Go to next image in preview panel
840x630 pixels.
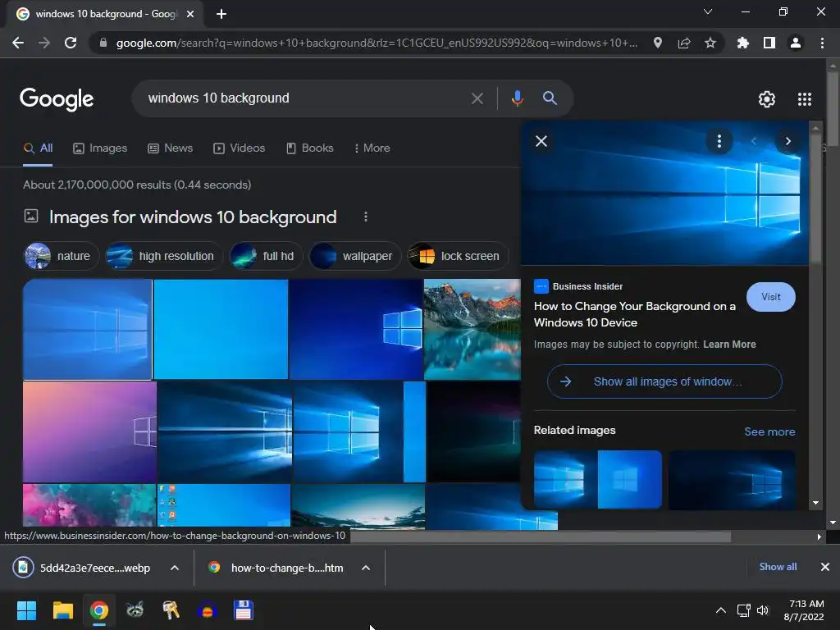pyautogui.click(x=787, y=141)
